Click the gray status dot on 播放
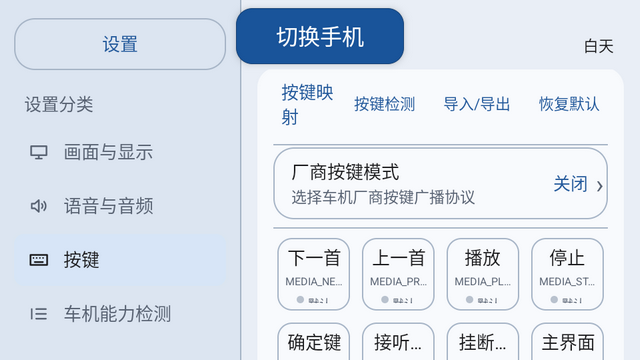The width and height of the screenshot is (640, 360). pyautogui.click(x=469, y=300)
